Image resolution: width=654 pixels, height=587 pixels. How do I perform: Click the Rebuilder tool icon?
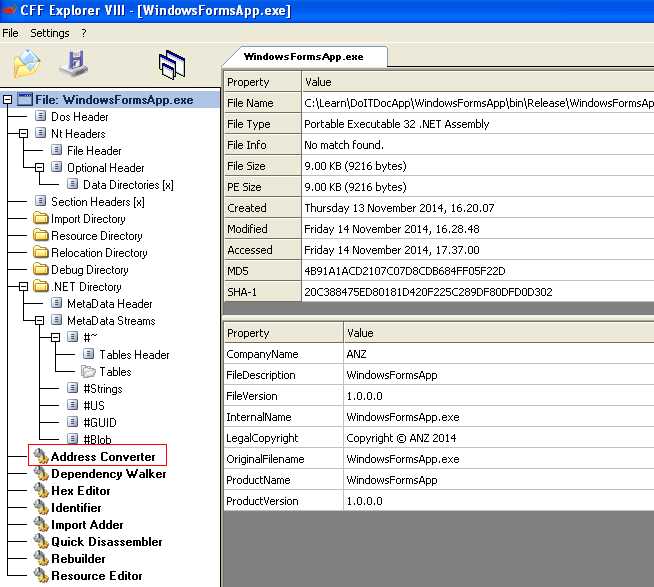pyautogui.click(x=41, y=559)
